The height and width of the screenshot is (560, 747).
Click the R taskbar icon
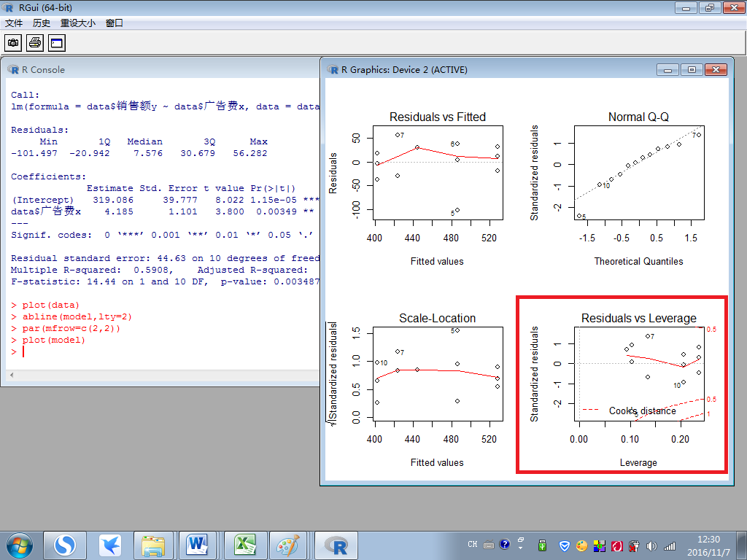pyautogui.click(x=336, y=545)
